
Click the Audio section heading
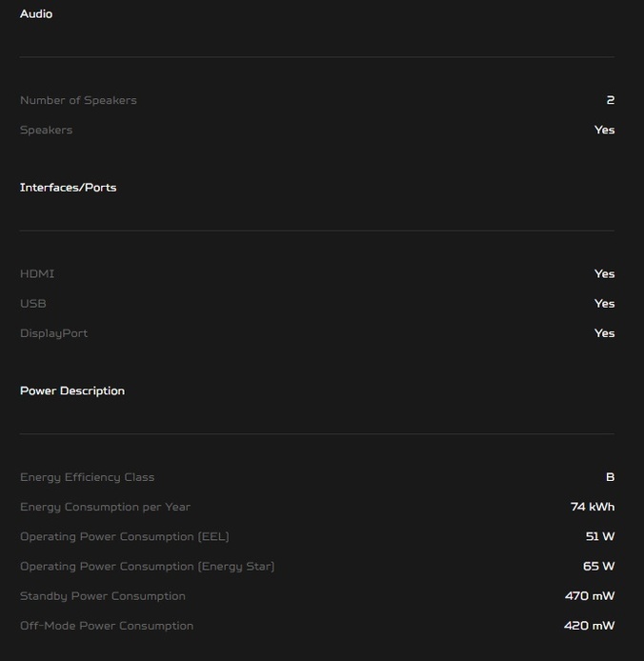[x=36, y=14]
